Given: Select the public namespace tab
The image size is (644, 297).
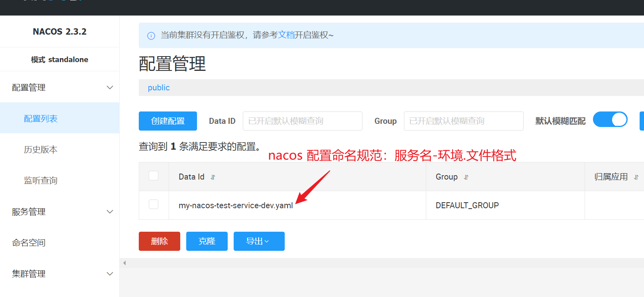Looking at the screenshot, I should [159, 88].
